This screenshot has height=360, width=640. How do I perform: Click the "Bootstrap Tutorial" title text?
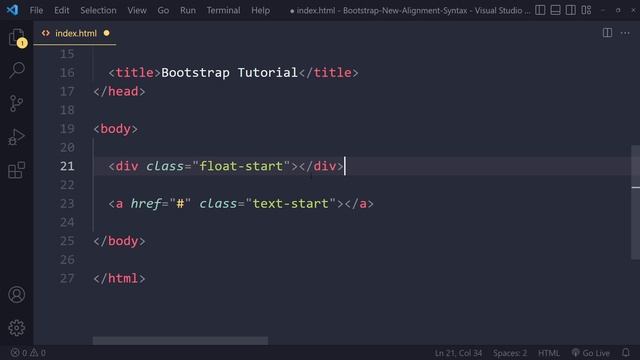click(x=229, y=73)
